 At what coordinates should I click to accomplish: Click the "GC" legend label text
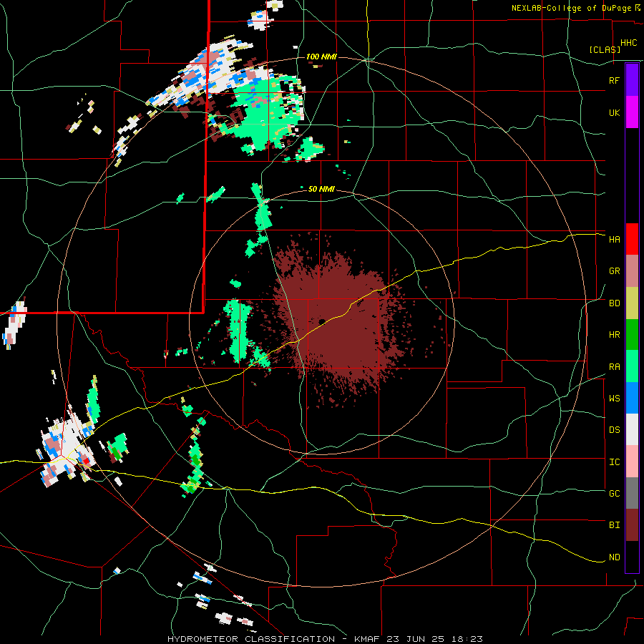615,494
